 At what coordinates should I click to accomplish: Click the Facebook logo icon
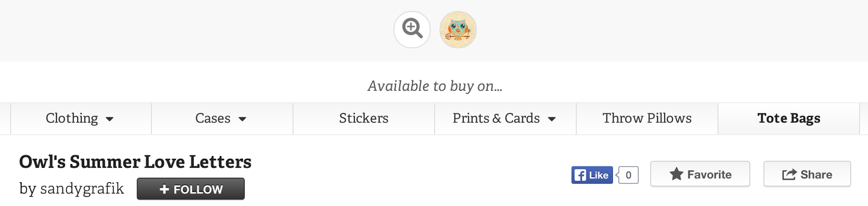point(580,175)
